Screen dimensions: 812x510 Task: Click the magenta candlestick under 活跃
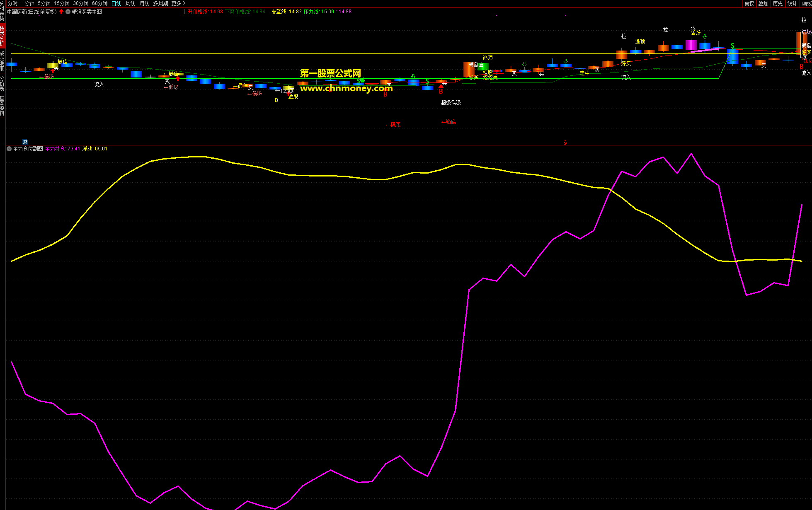coord(691,45)
